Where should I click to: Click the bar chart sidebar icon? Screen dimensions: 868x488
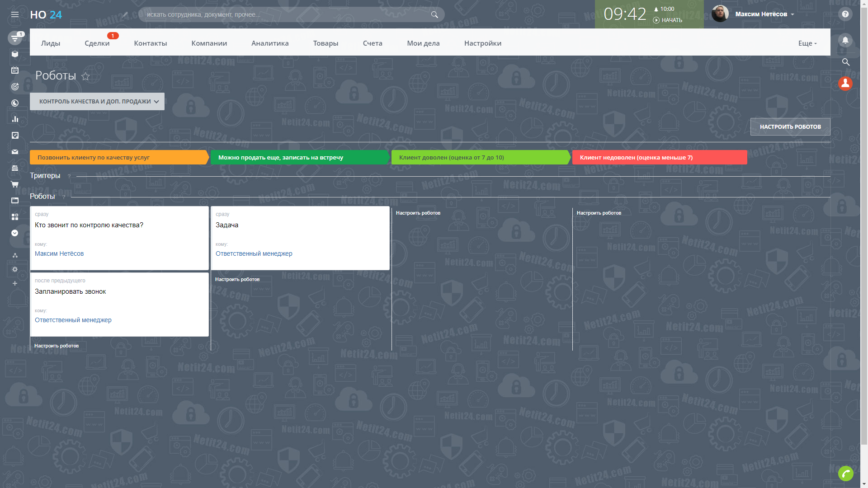[15, 119]
